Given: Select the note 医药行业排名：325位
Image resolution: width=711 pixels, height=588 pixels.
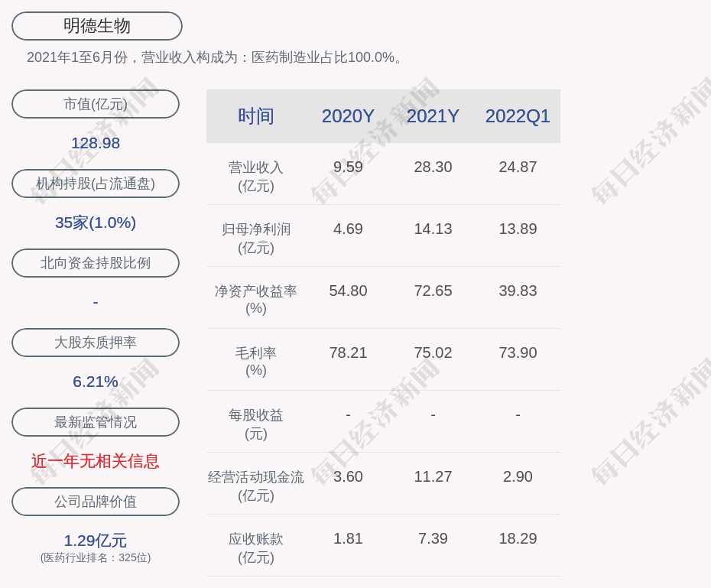Looking at the screenshot, I should (96, 557).
